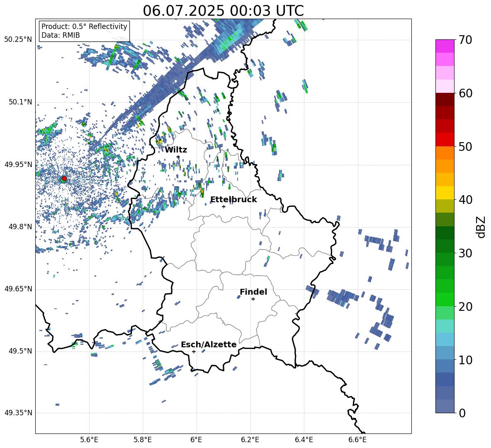Click the cross marker under Wiltz
This screenshot has height=448, width=491.
tap(178, 157)
